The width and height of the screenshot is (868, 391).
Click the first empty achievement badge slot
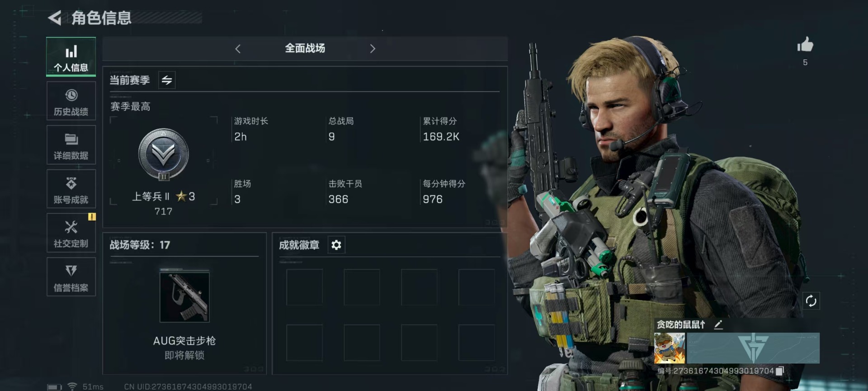[x=304, y=287]
